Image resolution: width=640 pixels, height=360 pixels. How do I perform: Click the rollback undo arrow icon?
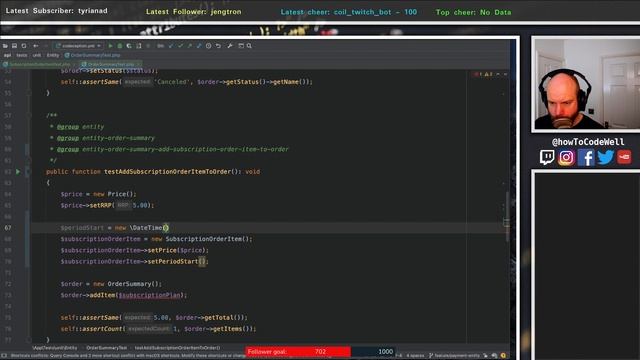coord(218,46)
